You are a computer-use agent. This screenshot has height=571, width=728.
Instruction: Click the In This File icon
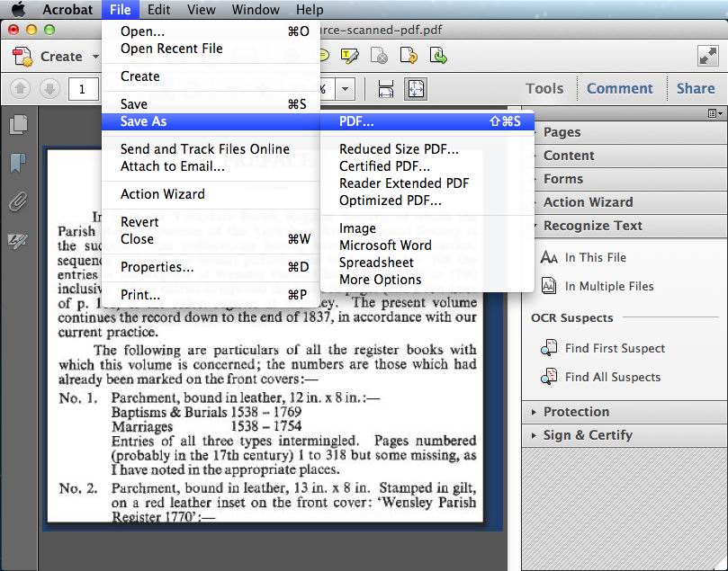tap(549, 258)
